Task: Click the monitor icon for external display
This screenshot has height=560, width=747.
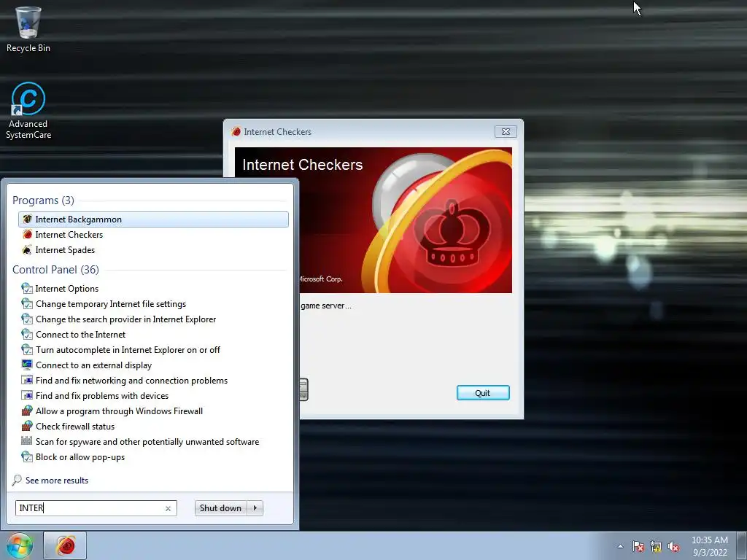Action: click(27, 365)
